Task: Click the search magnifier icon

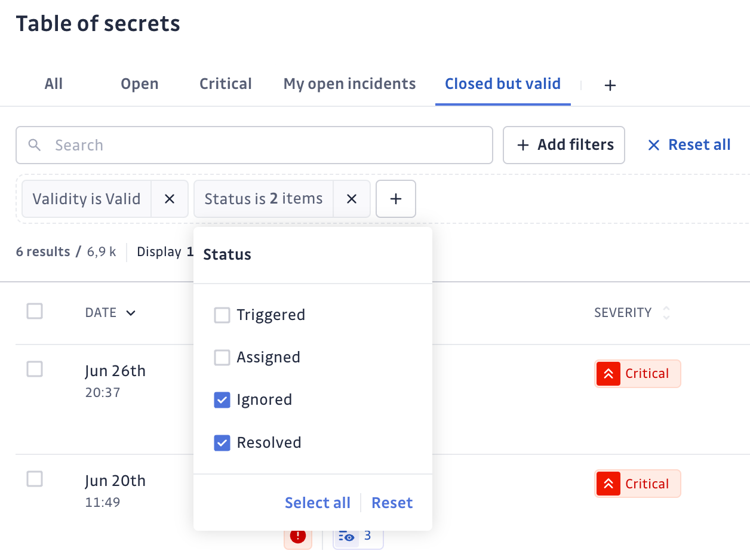Action: click(35, 145)
